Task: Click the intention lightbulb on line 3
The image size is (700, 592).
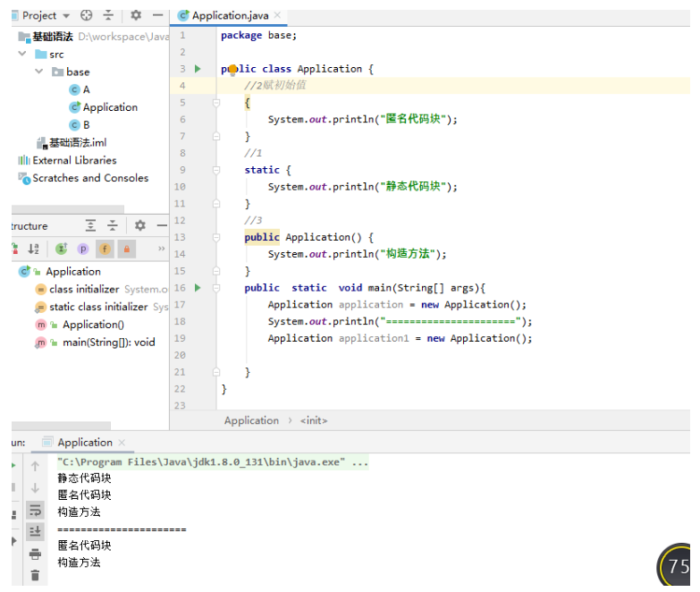Action: [232, 70]
